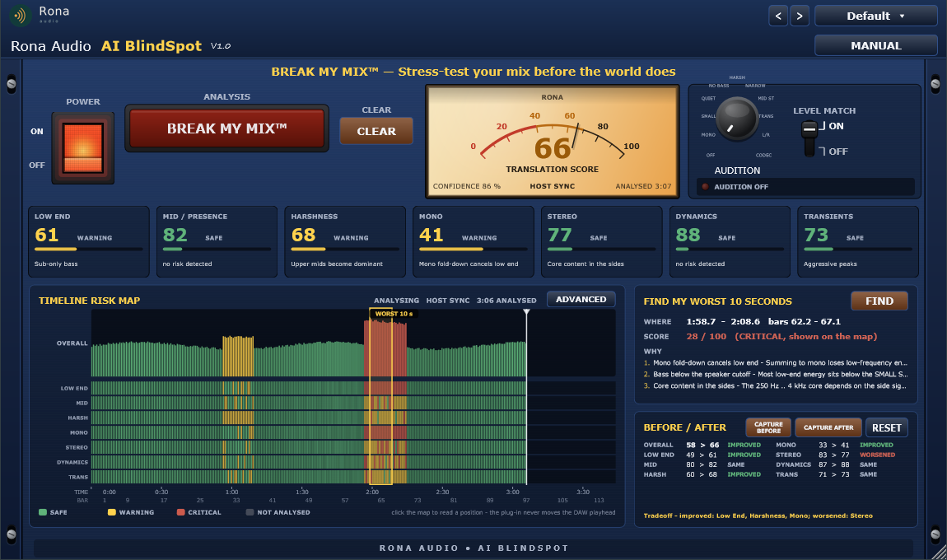The image size is (947, 560).
Task: Click the MONO card progress bar
Action: click(x=473, y=249)
